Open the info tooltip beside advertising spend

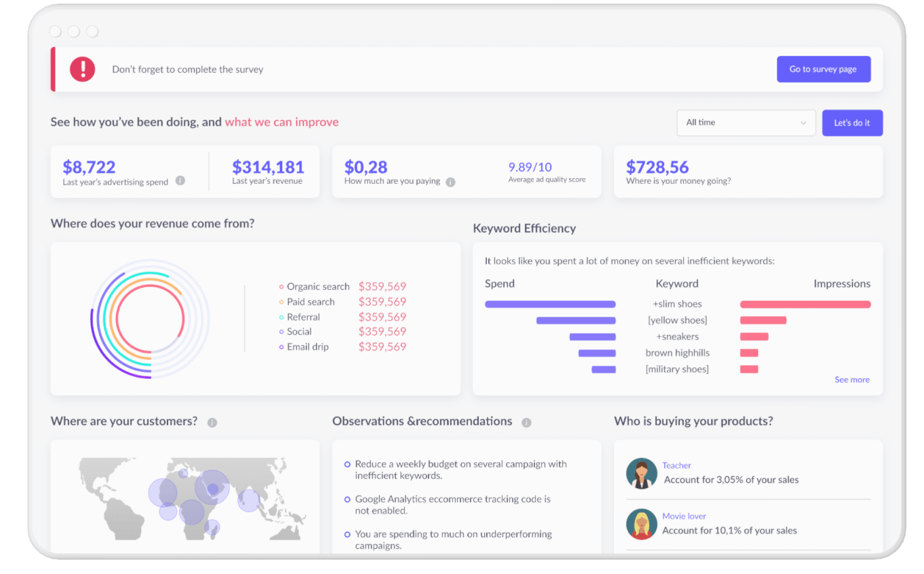tap(180, 181)
